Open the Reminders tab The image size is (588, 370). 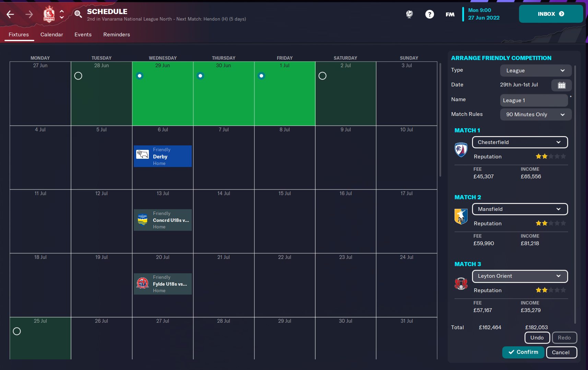click(x=117, y=35)
